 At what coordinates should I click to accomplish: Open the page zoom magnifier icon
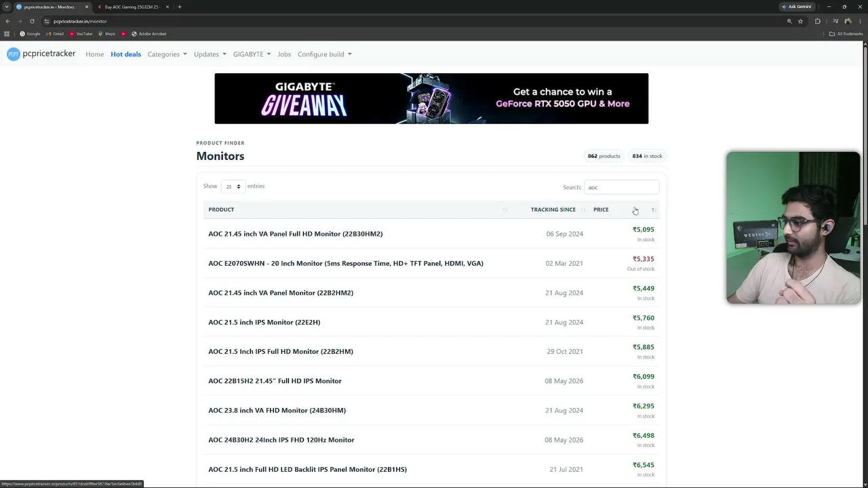tap(789, 21)
